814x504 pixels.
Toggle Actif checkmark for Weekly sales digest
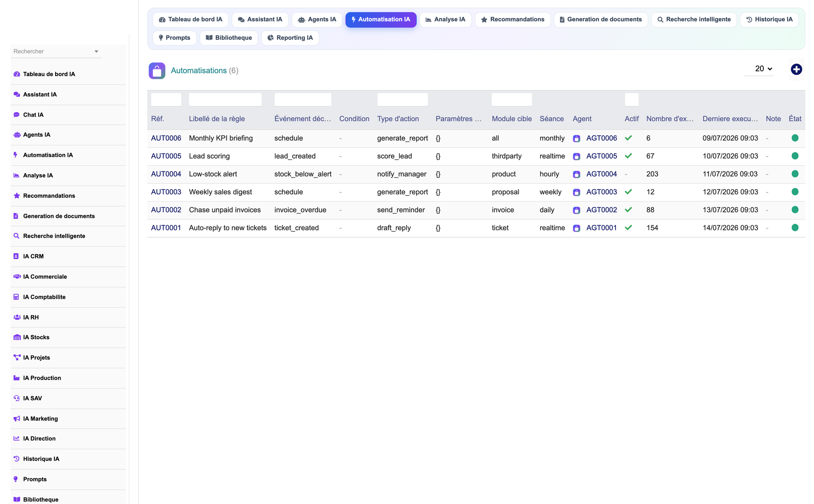628,192
